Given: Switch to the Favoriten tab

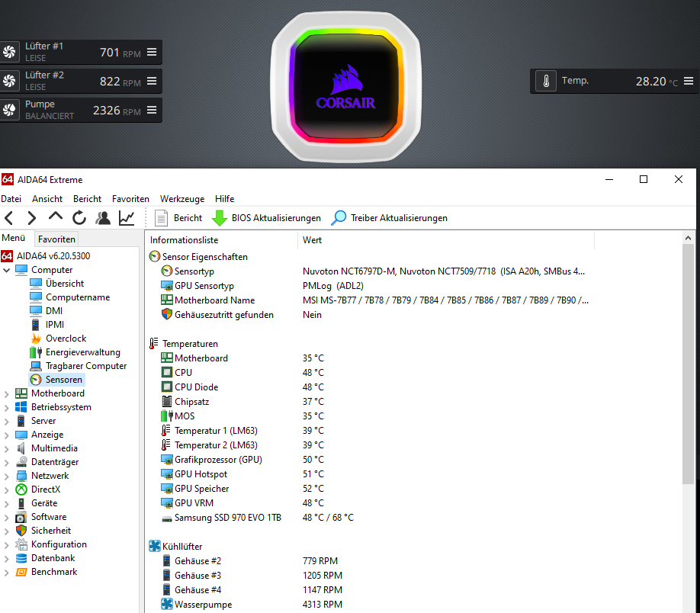Looking at the screenshot, I should [56, 239].
